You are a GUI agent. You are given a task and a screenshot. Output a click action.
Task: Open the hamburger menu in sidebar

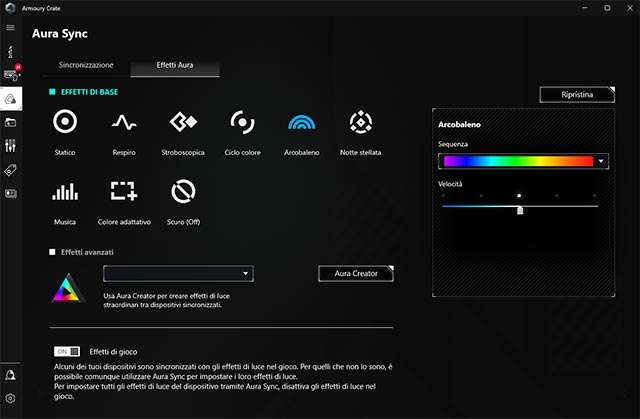click(x=11, y=28)
